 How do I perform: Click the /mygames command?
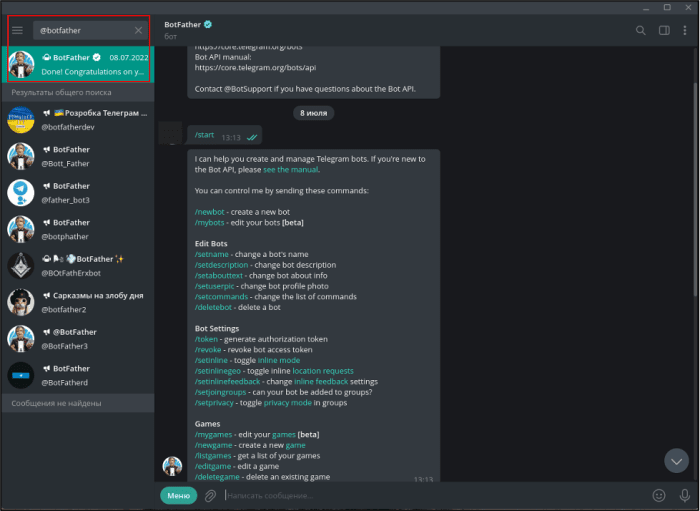tap(213, 435)
